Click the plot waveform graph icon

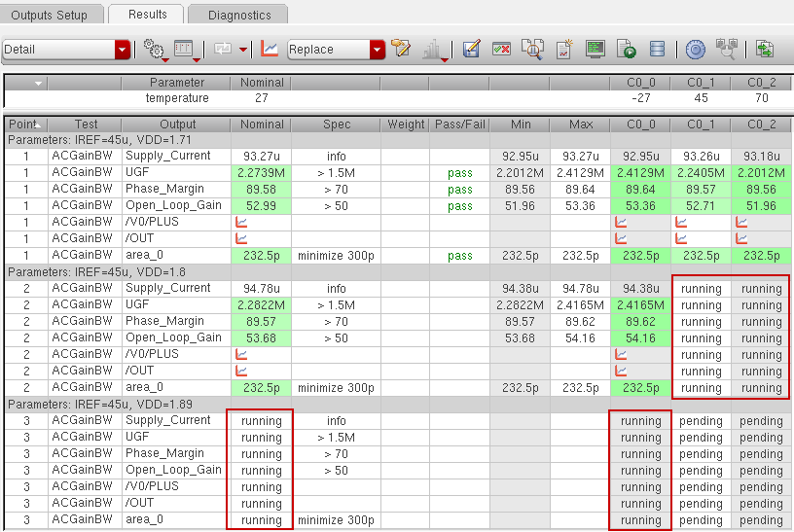[x=271, y=49]
